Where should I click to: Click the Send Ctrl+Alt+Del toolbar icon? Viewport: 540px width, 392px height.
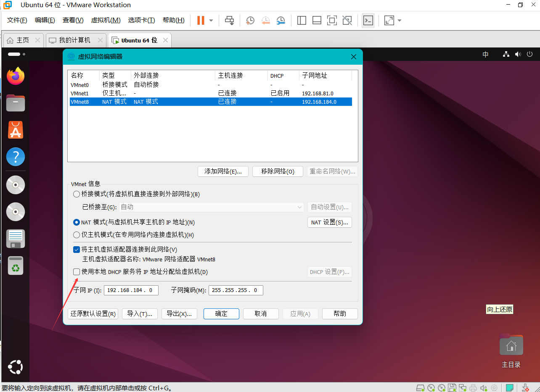coord(229,20)
